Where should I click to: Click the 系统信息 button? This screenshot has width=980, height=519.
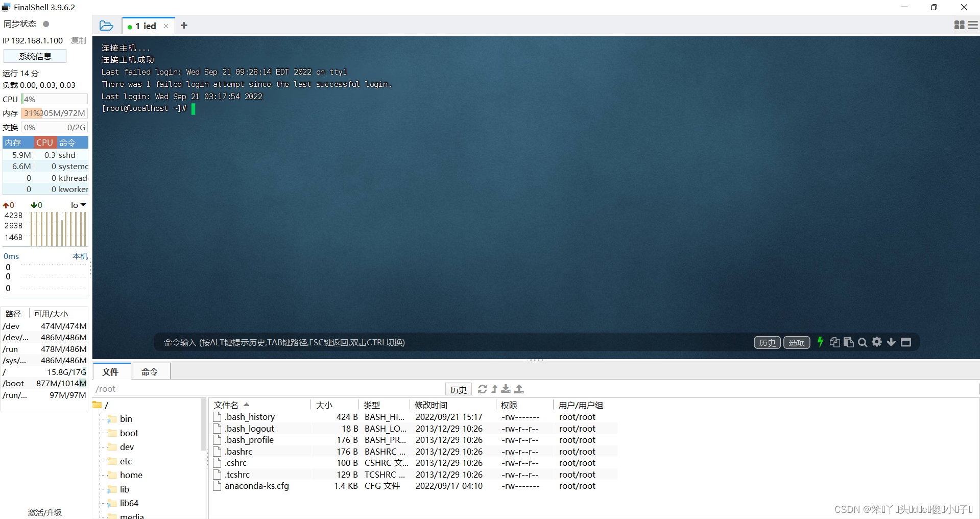[35, 56]
